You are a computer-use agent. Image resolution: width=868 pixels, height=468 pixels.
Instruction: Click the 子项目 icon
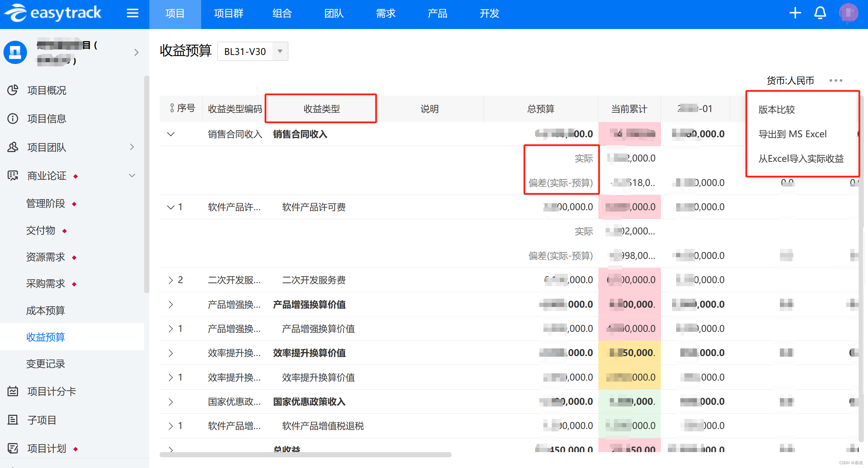click(13, 420)
